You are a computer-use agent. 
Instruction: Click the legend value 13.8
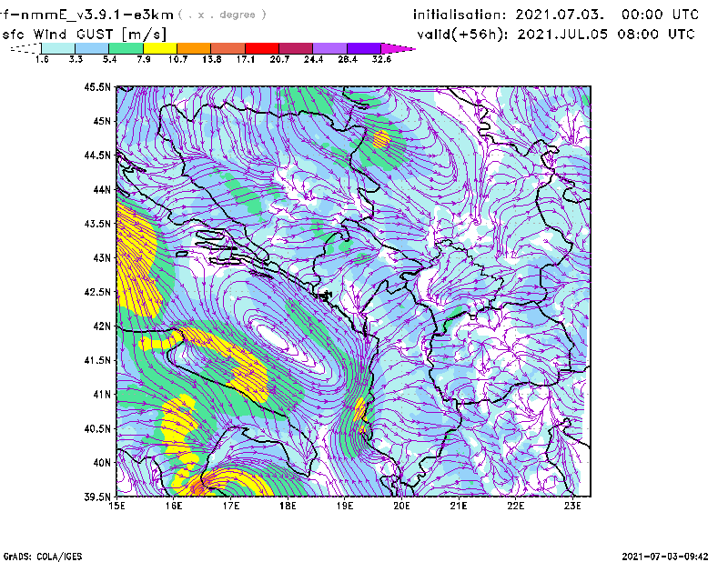coord(212,59)
